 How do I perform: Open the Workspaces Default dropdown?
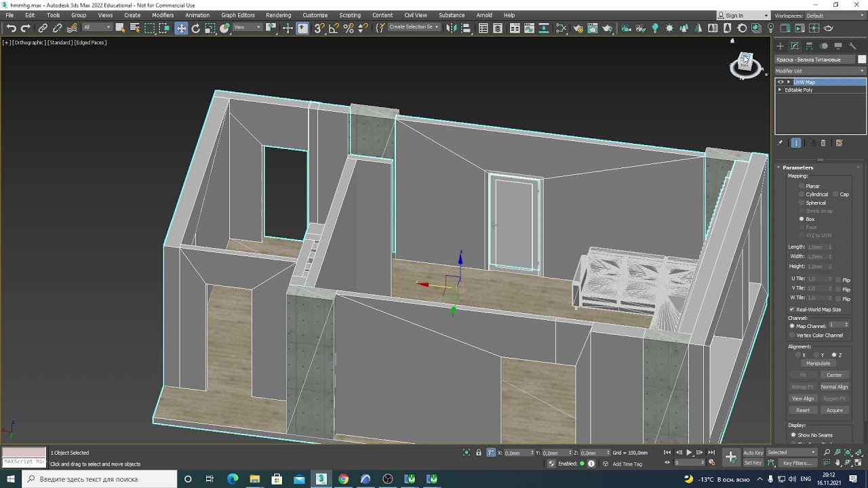(x=835, y=16)
